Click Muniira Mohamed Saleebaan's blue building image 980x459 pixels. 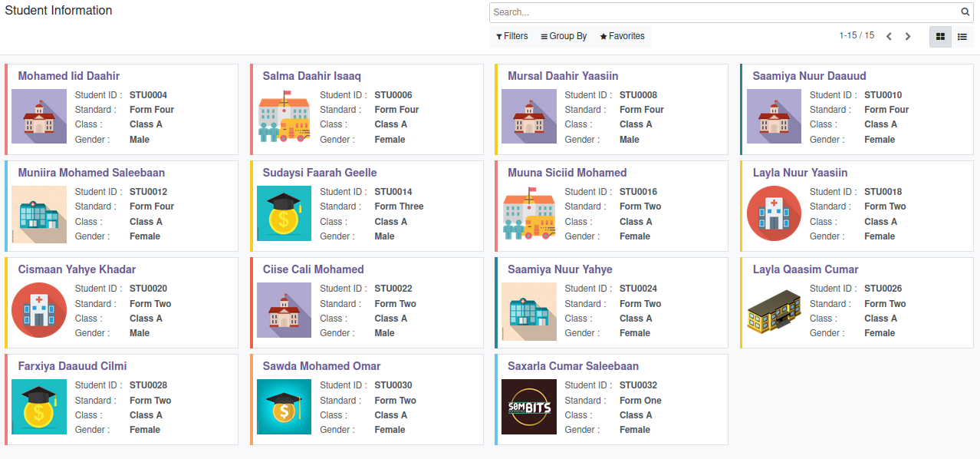[x=39, y=213]
